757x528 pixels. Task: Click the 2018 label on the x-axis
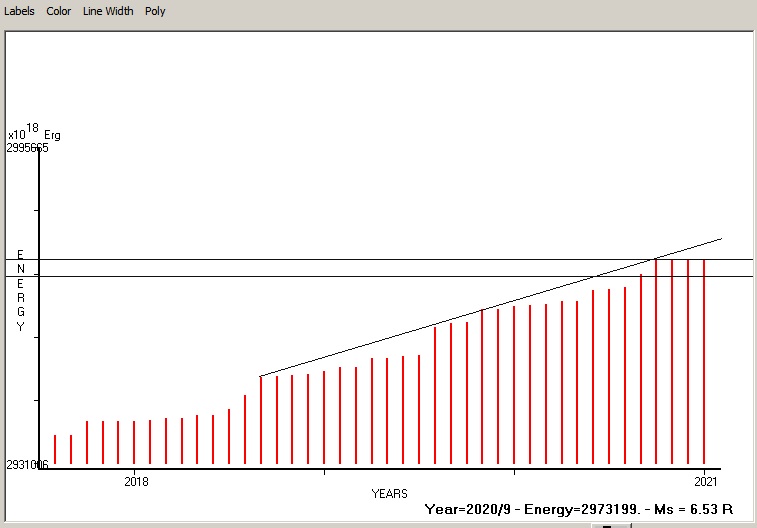tap(136, 481)
